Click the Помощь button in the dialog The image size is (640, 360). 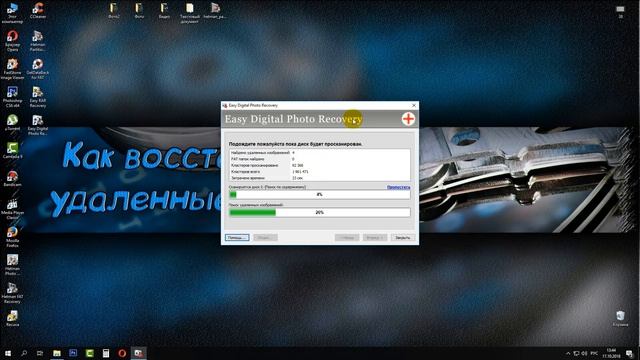pos(237,238)
